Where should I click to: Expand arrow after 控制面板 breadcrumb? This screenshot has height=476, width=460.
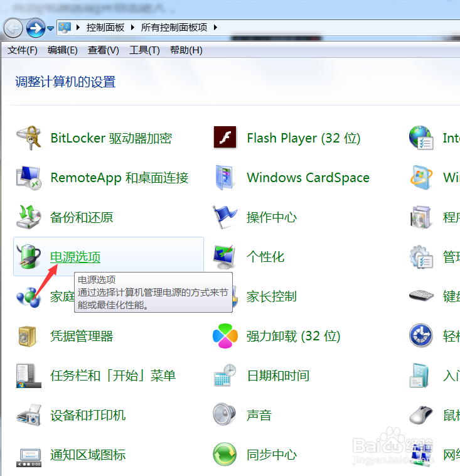click(x=132, y=28)
